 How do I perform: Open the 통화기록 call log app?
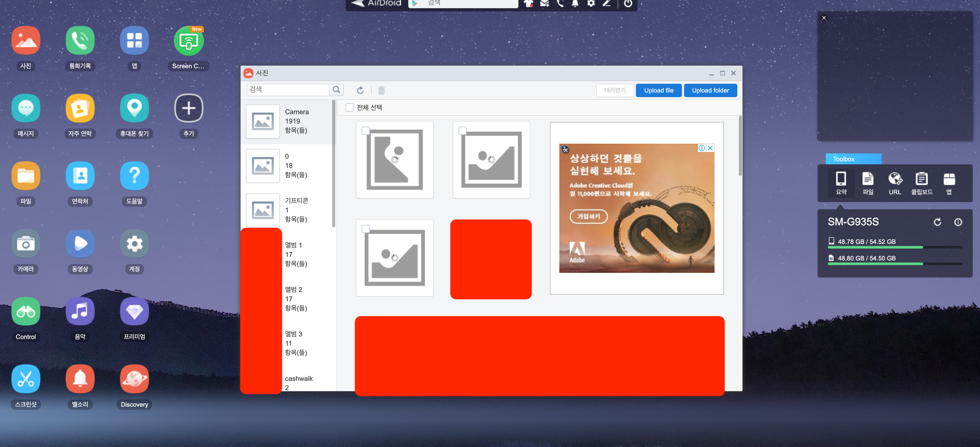[x=80, y=41]
